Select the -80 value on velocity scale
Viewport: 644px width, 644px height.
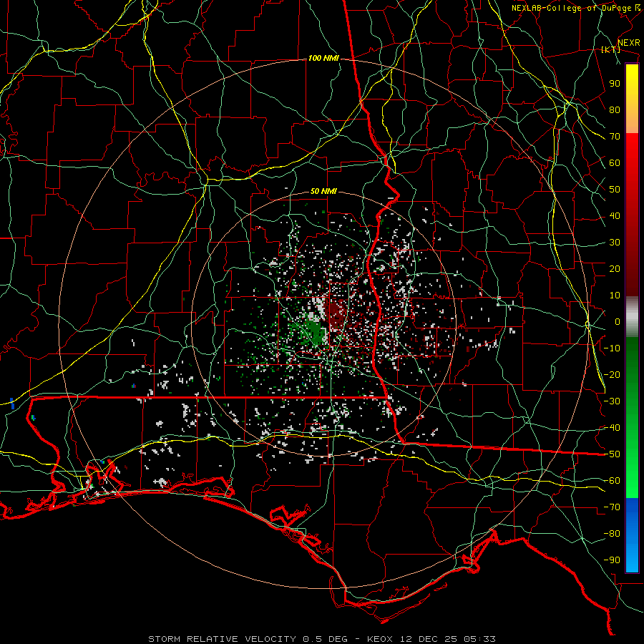point(612,534)
